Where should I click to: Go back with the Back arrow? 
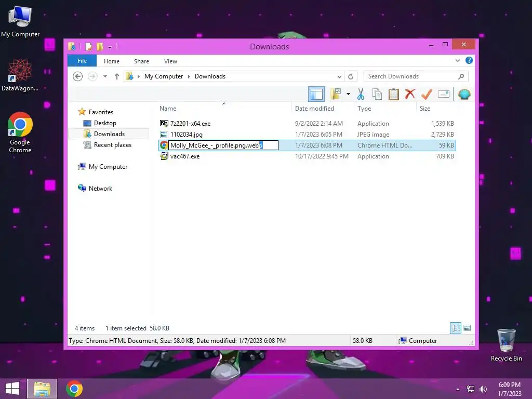point(78,76)
